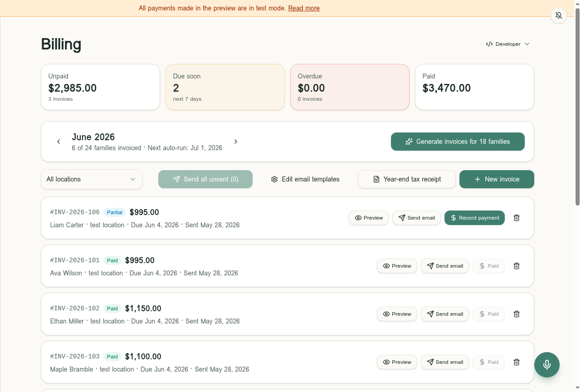Click the Partial status badge
This screenshot has height=392, width=581.
click(x=115, y=212)
